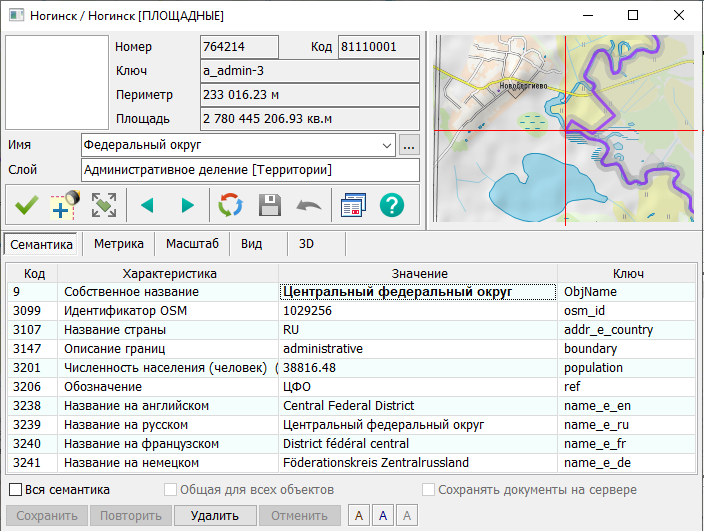Click the Сохранить button

(47, 515)
